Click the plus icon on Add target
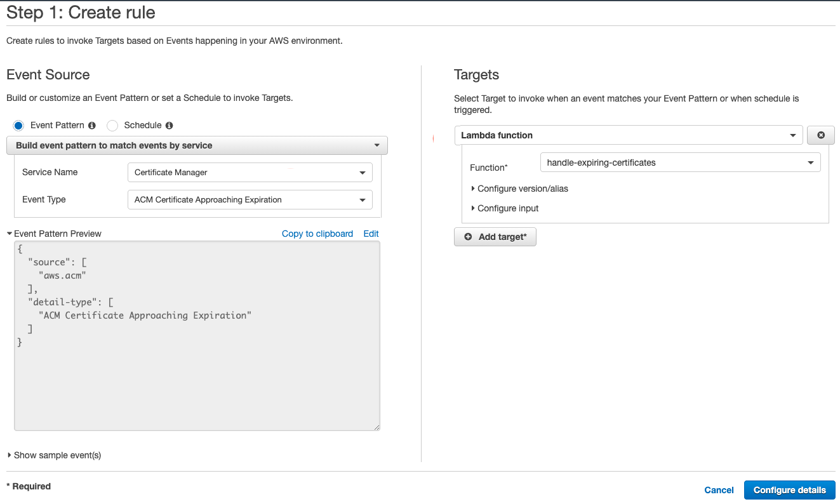840x504 pixels. 469,236
